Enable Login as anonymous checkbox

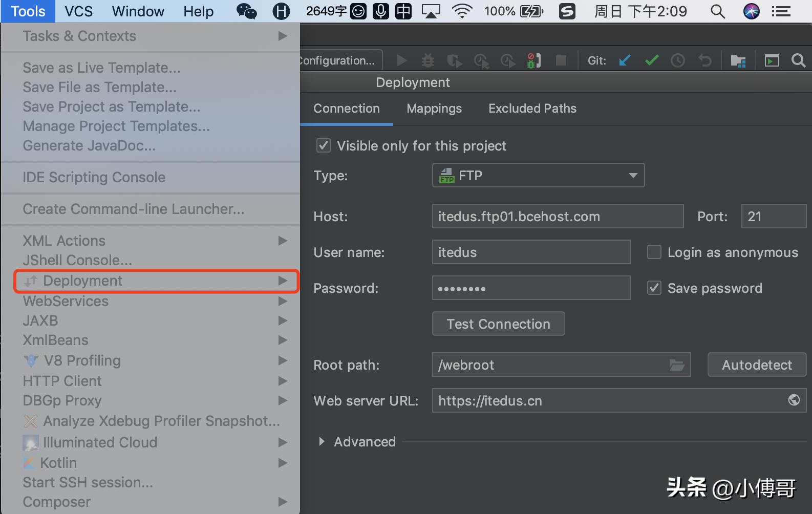(654, 252)
